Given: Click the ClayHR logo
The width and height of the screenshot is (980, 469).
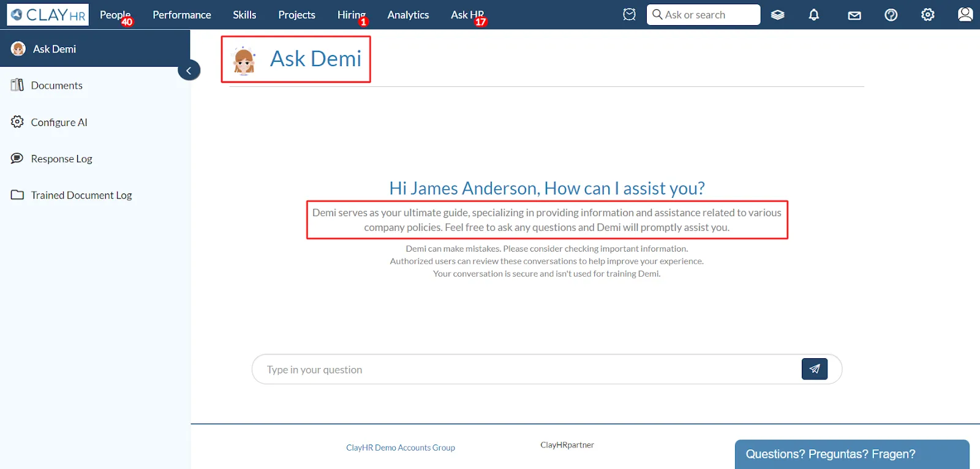Looking at the screenshot, I should [x=48, y=15].
